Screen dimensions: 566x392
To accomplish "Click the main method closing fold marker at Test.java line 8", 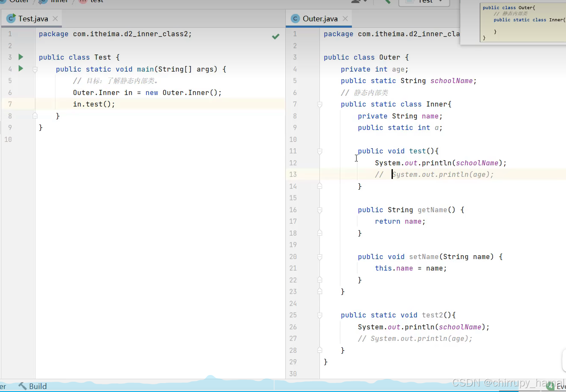I will click(x=35, y=116).
